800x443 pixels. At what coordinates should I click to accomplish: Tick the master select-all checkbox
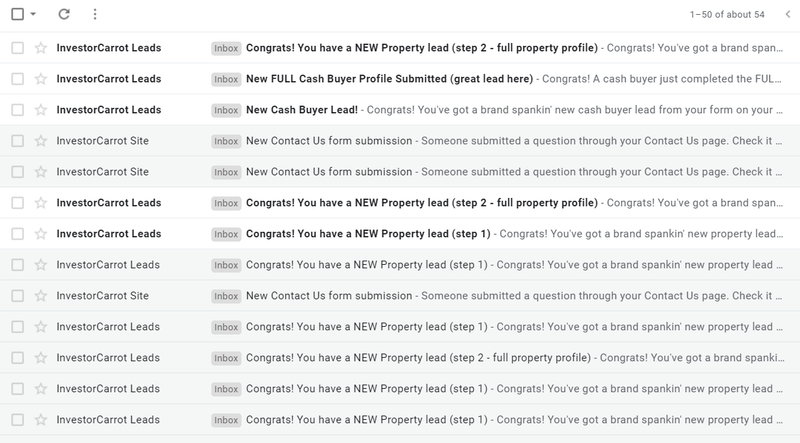tap(17, 15)
